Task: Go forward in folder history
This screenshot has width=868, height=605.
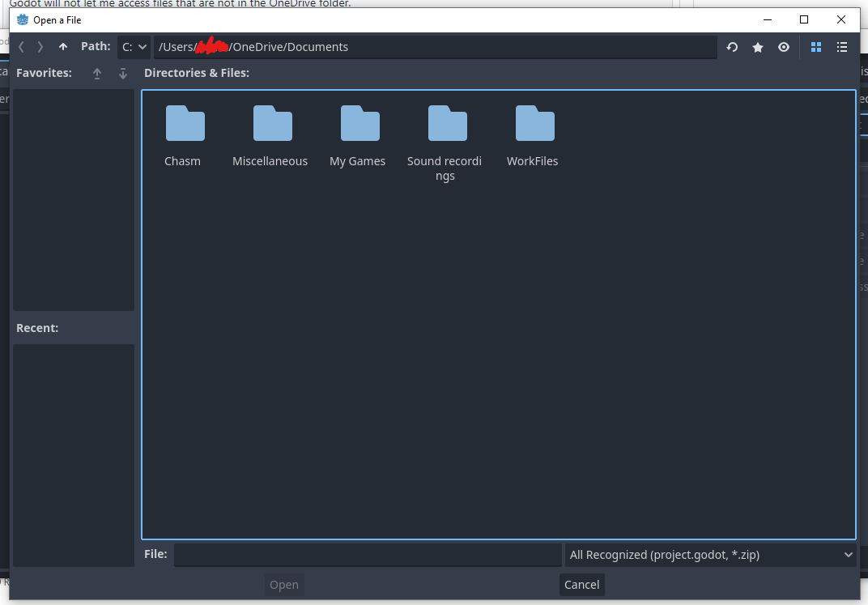Action: [x=40, y=47]
